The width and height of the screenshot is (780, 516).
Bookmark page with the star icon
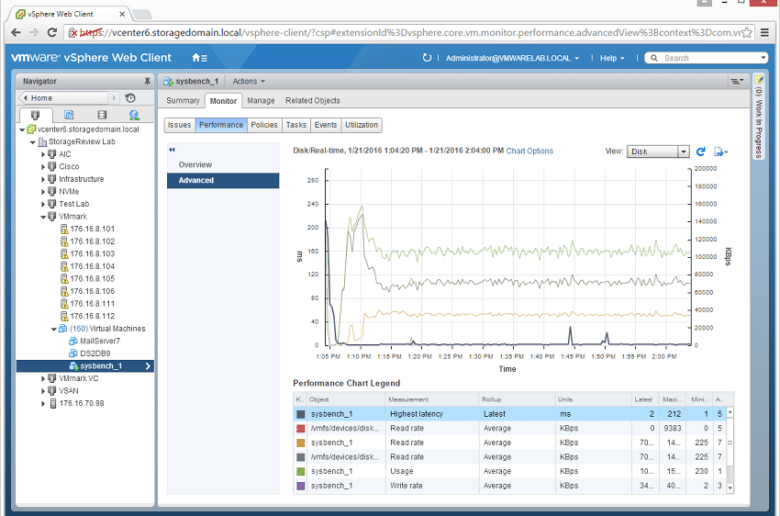pos(747,33)
